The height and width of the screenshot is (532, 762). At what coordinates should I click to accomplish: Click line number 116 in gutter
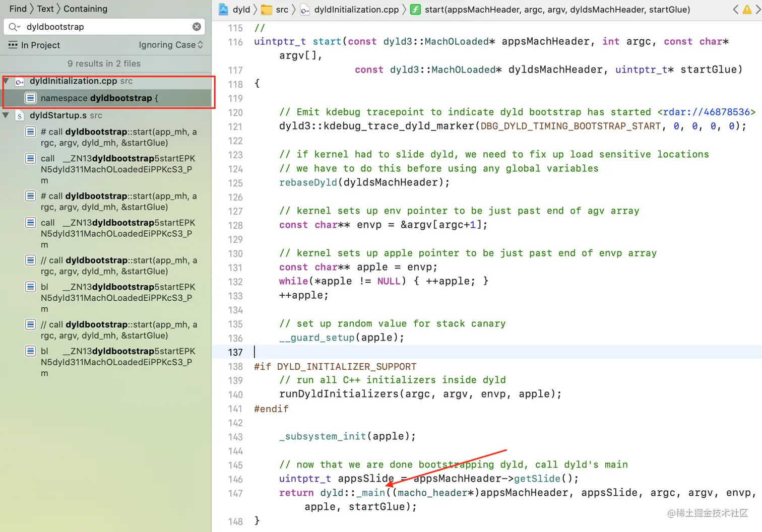(x=235, y=42)
